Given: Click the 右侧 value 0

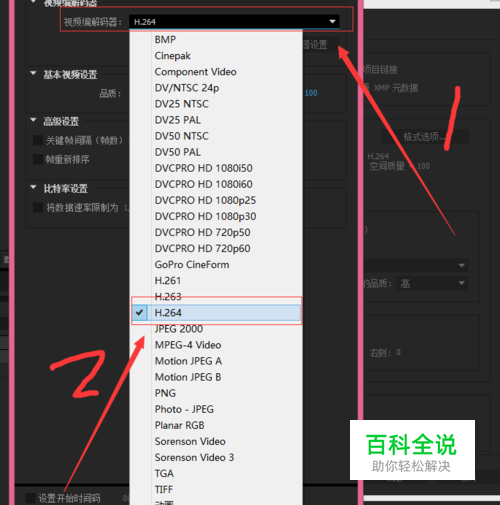Looking at the screenshot, I should point(398,352).
